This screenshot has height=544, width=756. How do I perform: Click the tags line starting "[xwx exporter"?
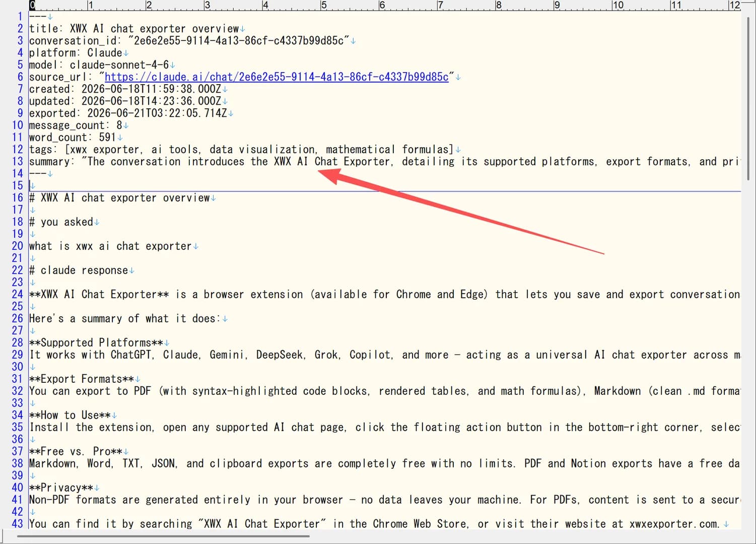[241, 150]
